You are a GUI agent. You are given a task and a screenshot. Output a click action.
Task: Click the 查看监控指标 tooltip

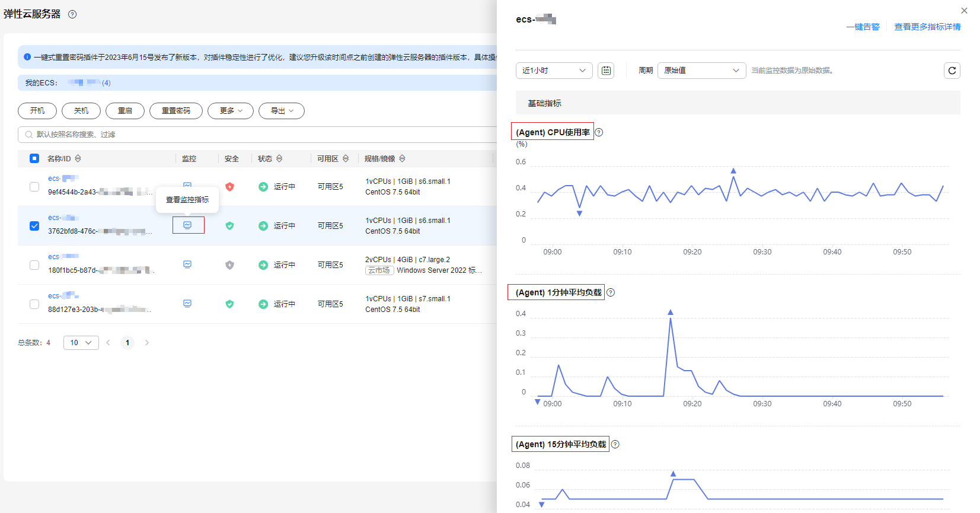tap(187, 200)
